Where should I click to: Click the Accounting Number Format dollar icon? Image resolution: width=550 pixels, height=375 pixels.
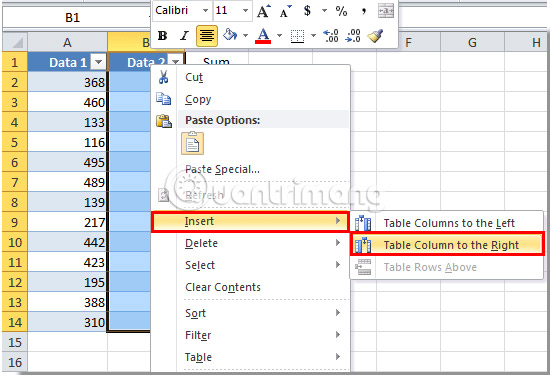[307, 11]
